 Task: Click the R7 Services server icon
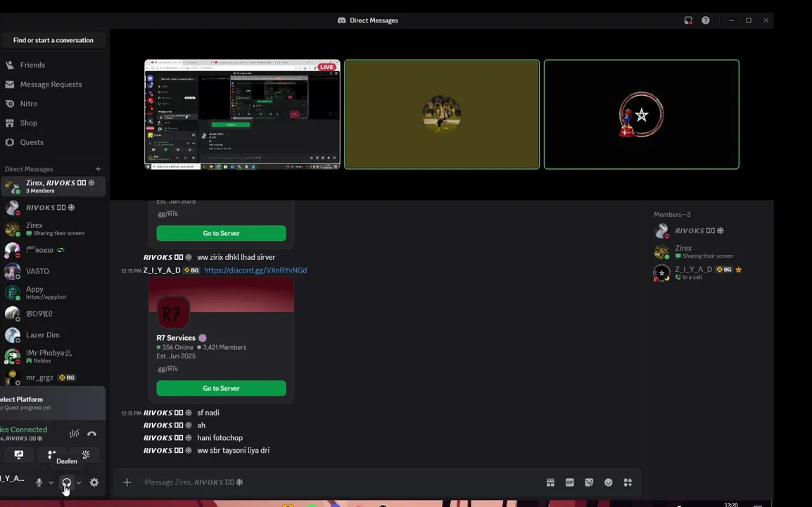tap(173, 313)
